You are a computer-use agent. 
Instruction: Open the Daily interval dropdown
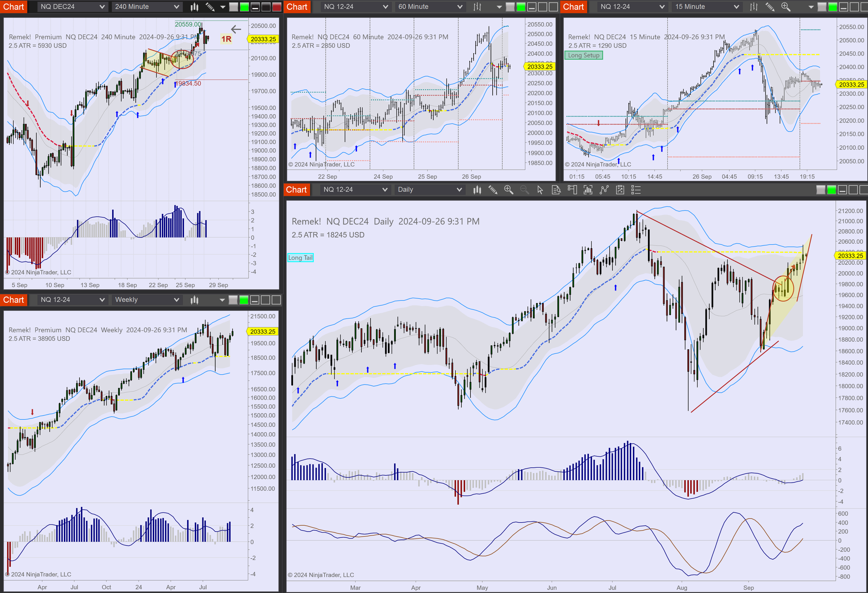[x=429, y=190]
